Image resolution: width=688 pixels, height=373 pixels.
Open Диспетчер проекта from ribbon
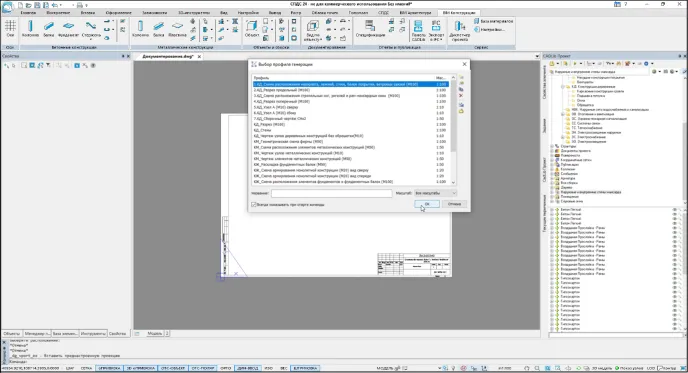(x=459, y=30)
